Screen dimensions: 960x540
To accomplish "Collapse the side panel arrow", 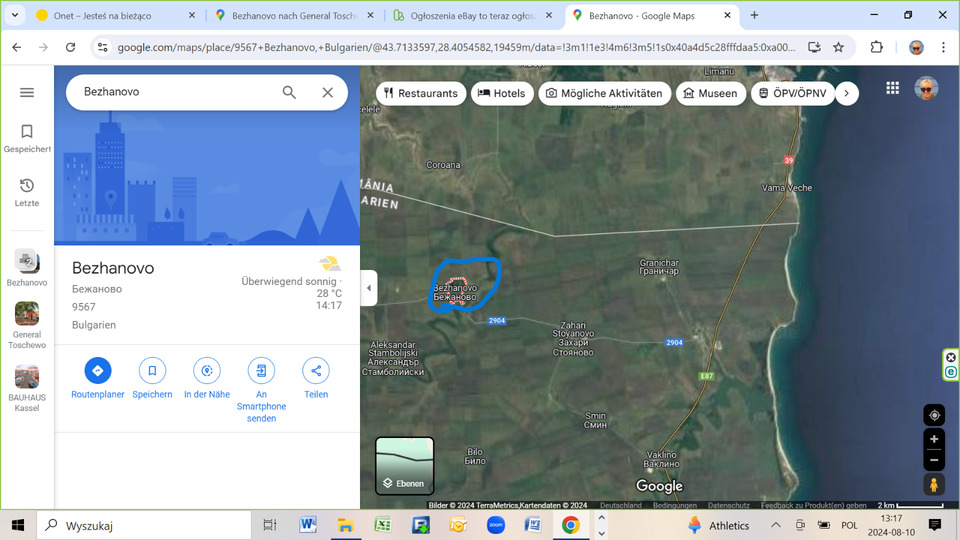I will point(368,288).
